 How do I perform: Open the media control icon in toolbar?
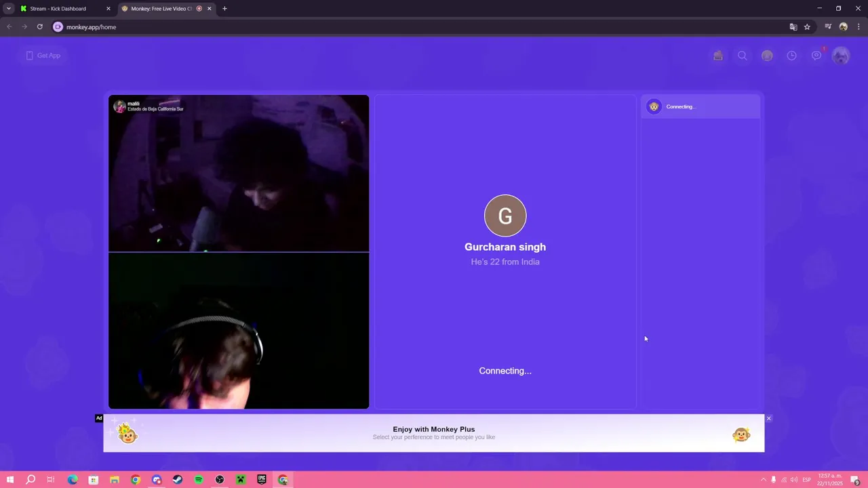point(828,27)
